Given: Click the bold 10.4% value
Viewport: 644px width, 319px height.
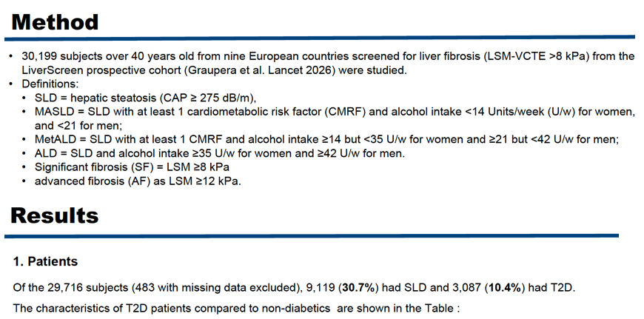Looking at the screenshot, I should 505,288.
